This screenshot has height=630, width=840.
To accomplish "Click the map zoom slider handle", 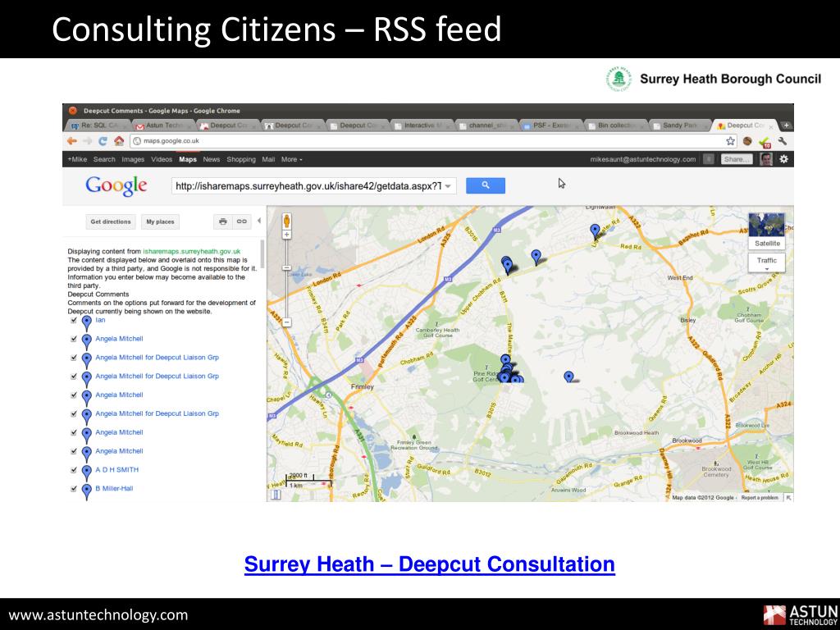I will tap(286, 268).
